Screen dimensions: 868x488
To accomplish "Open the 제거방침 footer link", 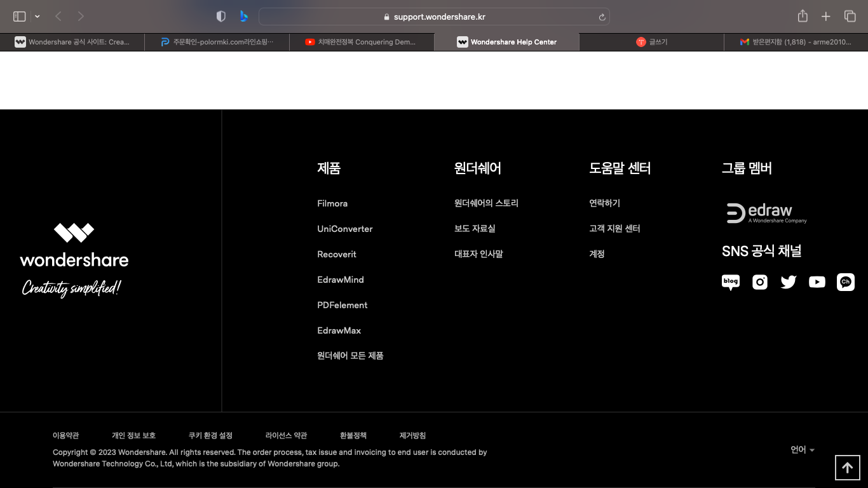I will point(412,435).
